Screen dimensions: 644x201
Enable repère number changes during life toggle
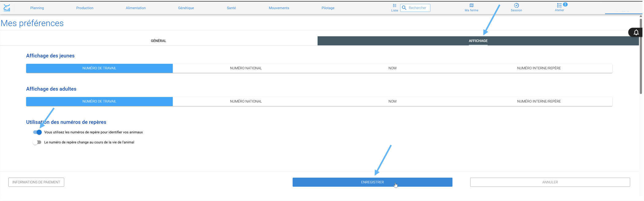tap(37, 142)
